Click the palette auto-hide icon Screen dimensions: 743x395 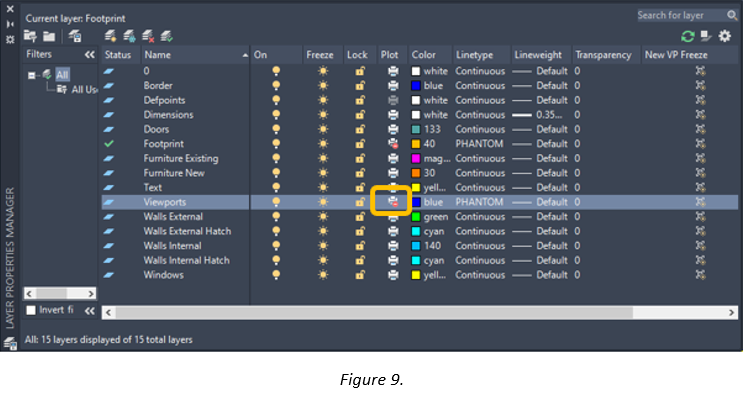(x=10, y=24)
